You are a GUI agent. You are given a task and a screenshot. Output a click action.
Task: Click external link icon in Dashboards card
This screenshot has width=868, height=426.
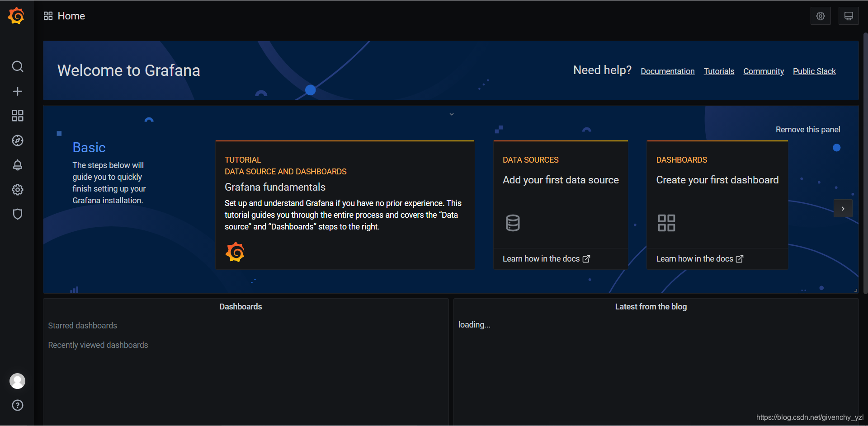[740, 259]
